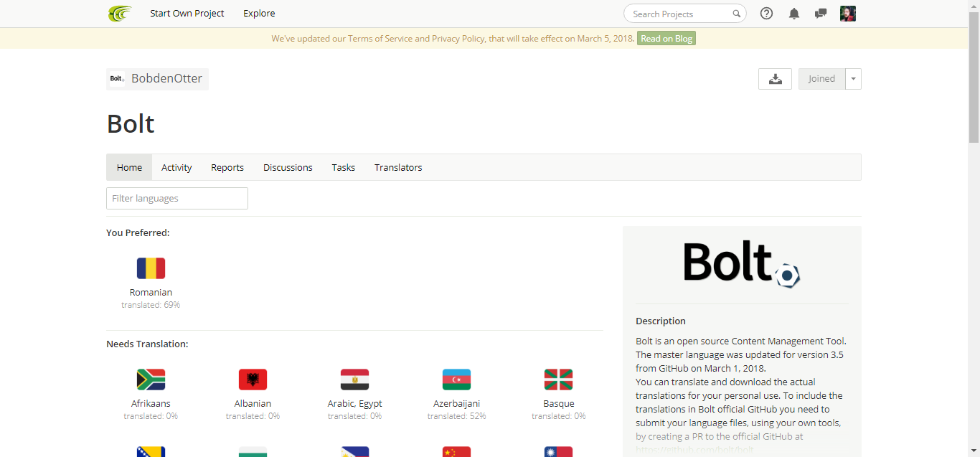Select the Basque flag
The width and height of the screenshot is (980, 457).
click(558, 380)
